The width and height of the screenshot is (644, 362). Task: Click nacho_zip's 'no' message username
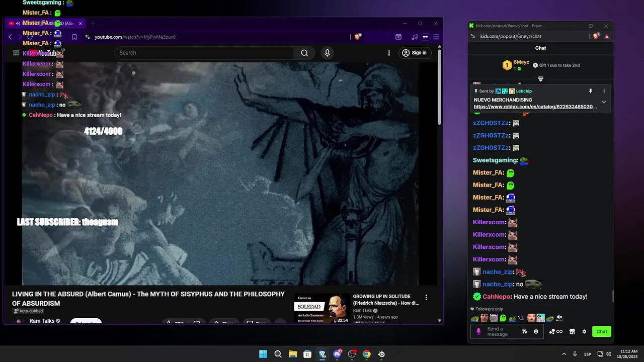pyautogui.click(x=498, y=285)
